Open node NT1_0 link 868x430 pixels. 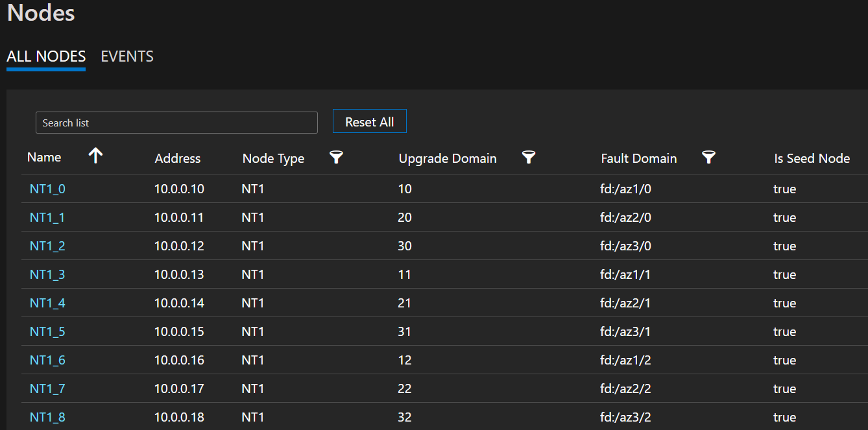47,189
